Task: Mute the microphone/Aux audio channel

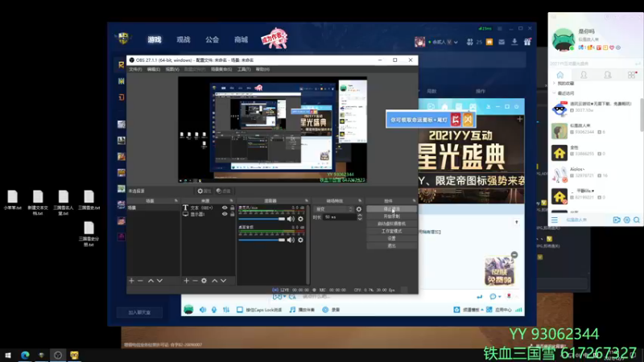Action: tap(291, 219)
